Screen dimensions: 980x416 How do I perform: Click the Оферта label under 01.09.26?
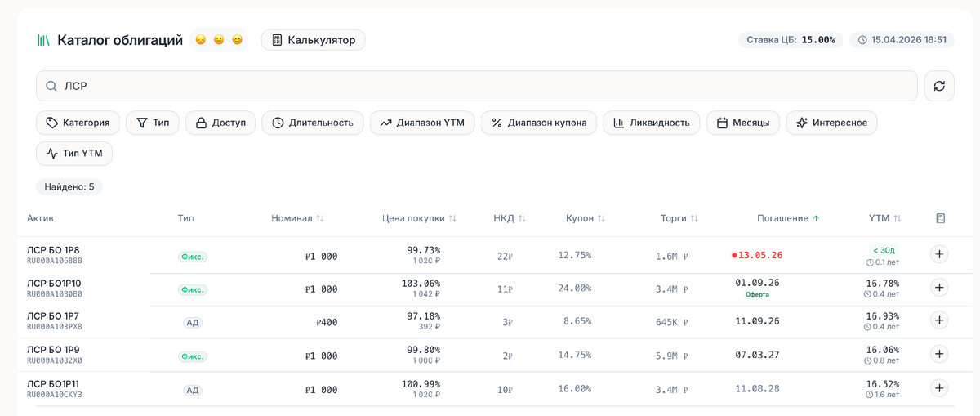pos(757,294)
